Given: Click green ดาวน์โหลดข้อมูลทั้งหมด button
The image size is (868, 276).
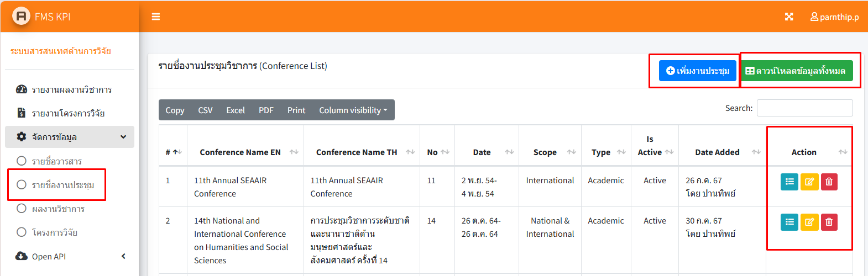Looking at the screenshot, I should coord(796,71).
